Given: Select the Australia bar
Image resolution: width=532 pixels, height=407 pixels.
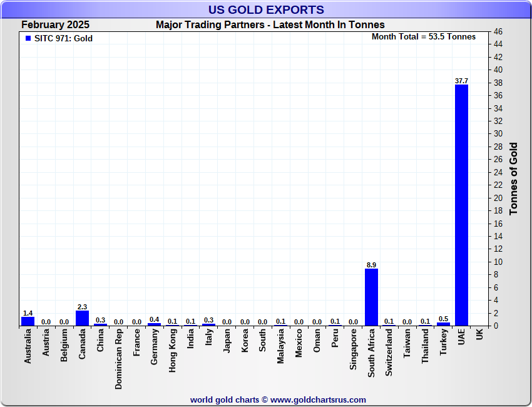Looking at the screenshot, I should pyautogui.click(x=28, y=321).
